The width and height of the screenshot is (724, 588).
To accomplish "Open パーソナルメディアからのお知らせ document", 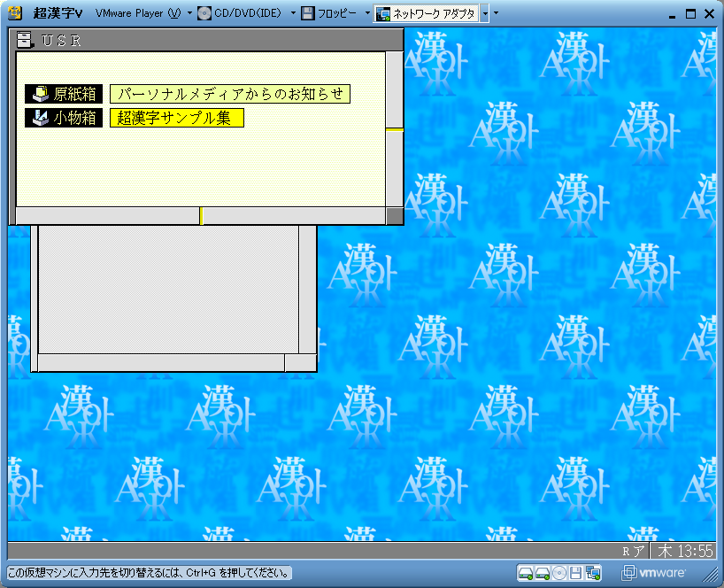I will click(230, 94).
